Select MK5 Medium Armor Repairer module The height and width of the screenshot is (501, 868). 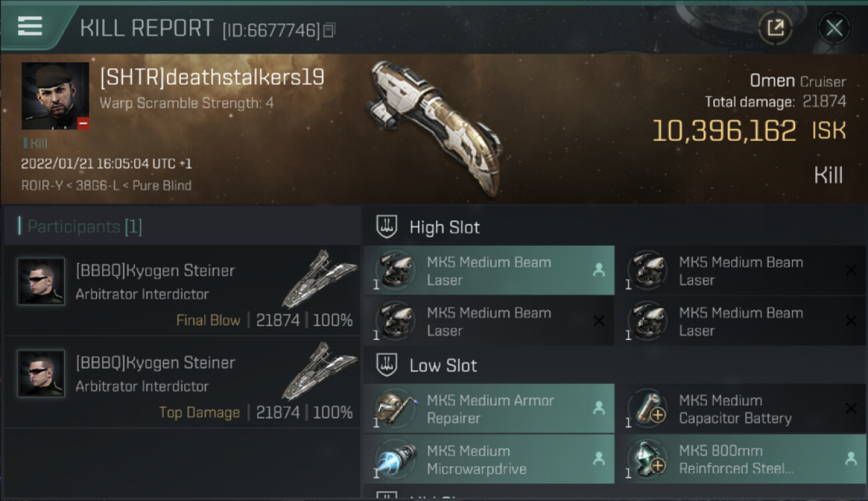(489, 409)
